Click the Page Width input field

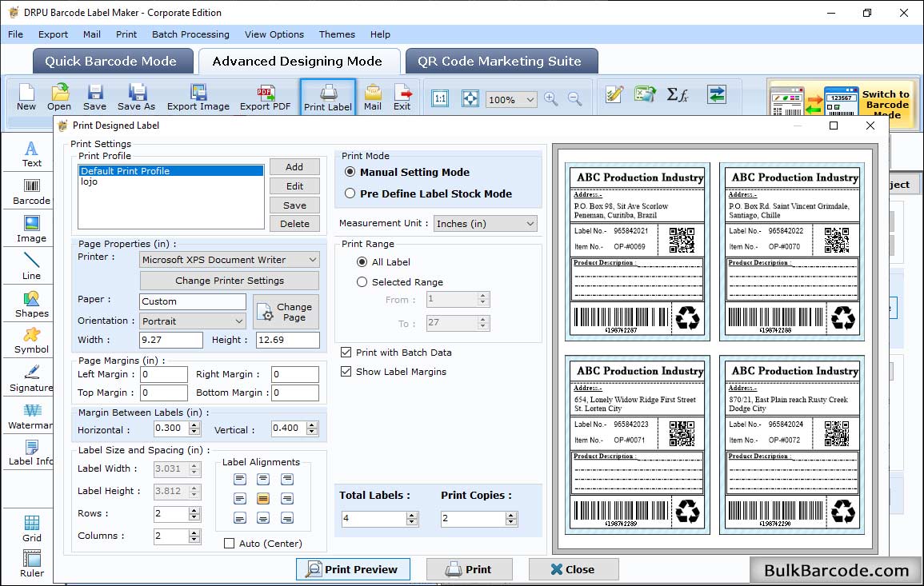click(171, 340)
